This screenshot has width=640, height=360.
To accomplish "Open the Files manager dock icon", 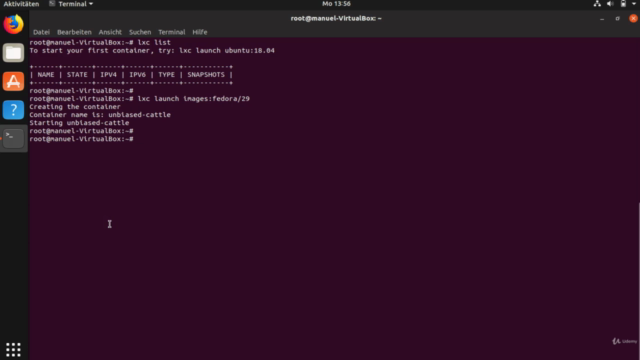I will click(13, 53).
